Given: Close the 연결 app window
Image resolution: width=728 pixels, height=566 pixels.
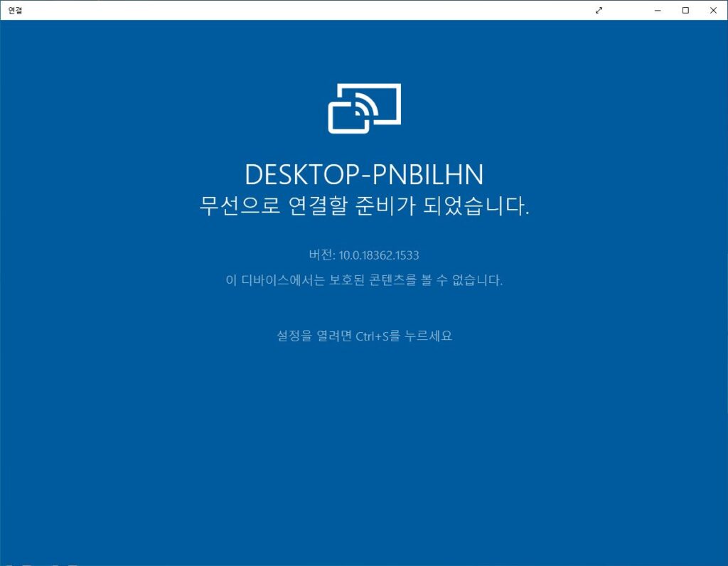Looking at the screenshot, I should pyautogui.click(x=713, y=11).
